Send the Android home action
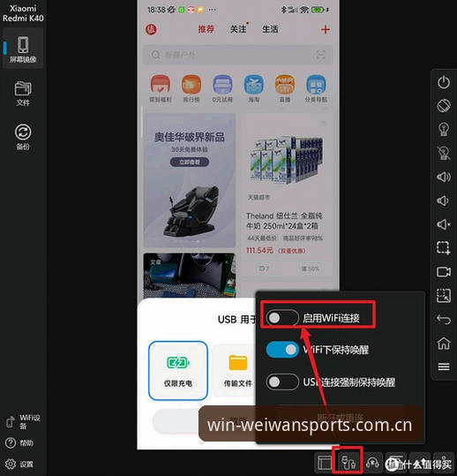Screen dimensions: 457x476 pos(444,344)
